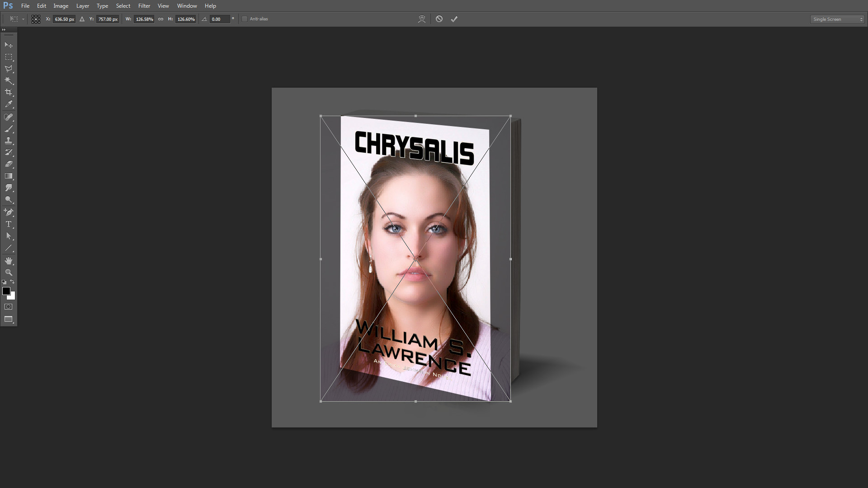868x488 pixels.
Task: Click the right-middle transform handle
Action: (x=510, y=259)
